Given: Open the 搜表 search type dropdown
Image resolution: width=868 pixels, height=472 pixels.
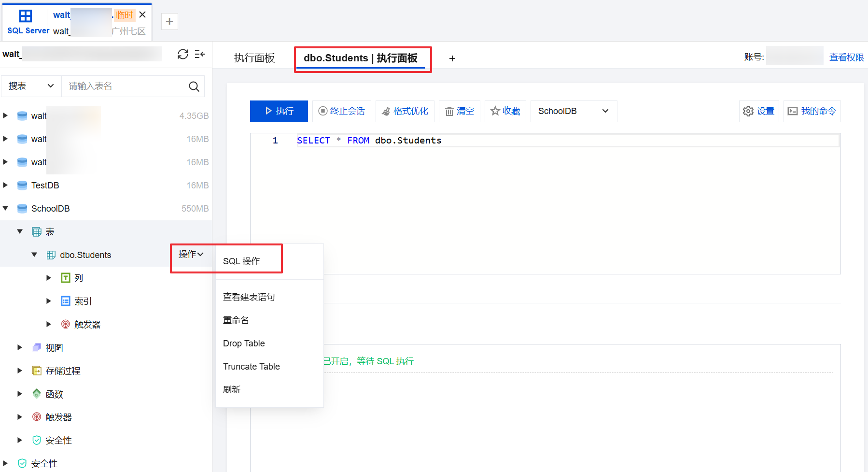Looking at the screenshot, I should coord(31,86).
